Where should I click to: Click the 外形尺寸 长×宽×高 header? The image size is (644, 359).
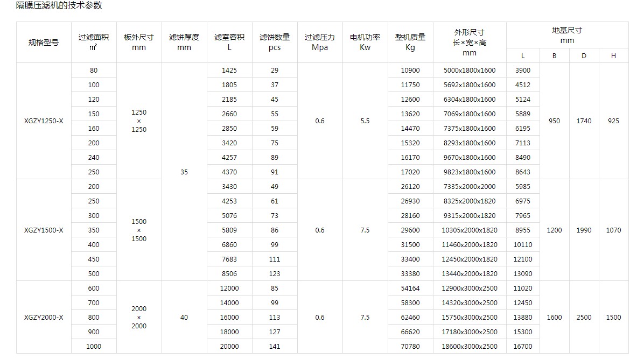pyautogui.click(x=470, y=42)
